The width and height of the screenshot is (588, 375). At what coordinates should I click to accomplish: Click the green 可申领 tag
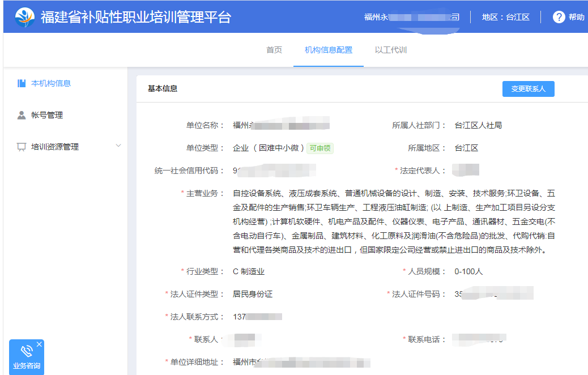click(320, 148)
